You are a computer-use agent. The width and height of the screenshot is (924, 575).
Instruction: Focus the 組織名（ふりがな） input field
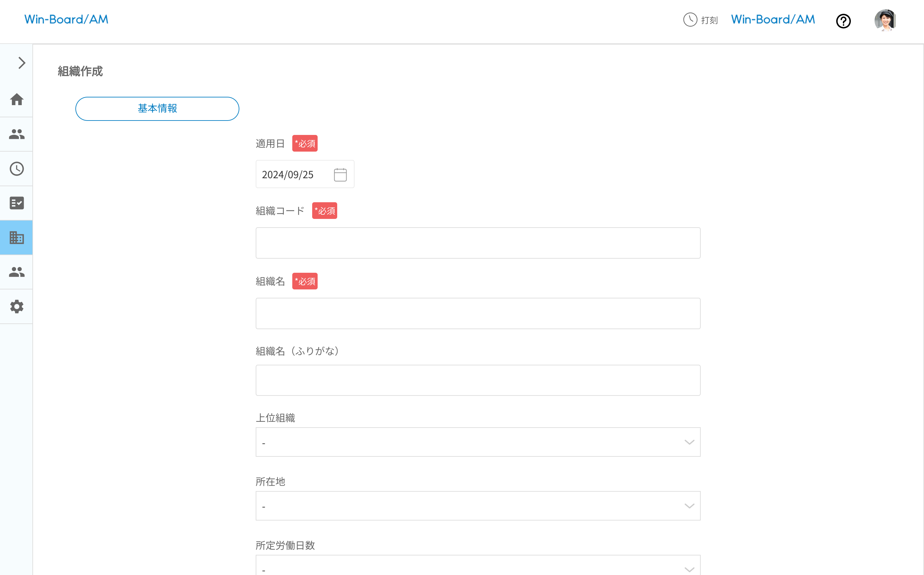[x=478, y=380]
